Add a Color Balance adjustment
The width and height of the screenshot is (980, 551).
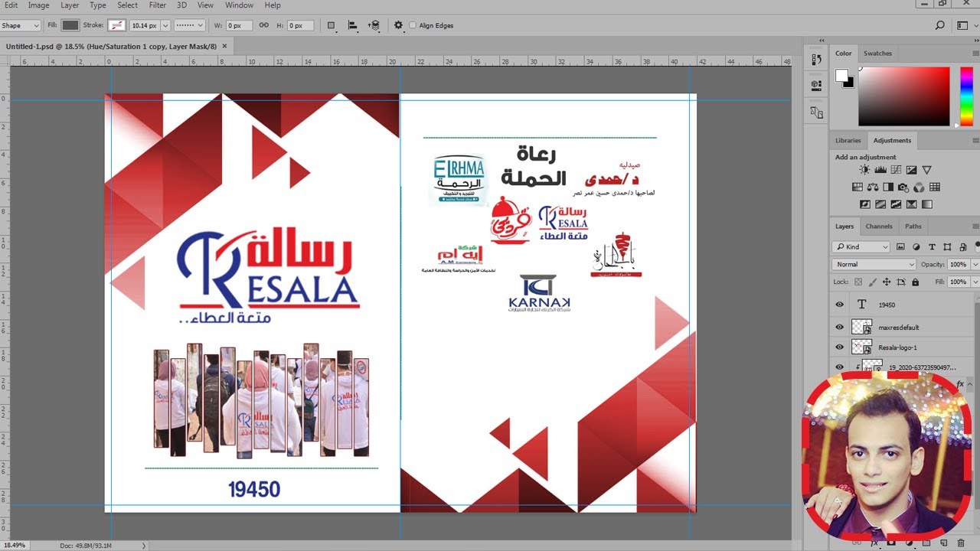[874, 187]
